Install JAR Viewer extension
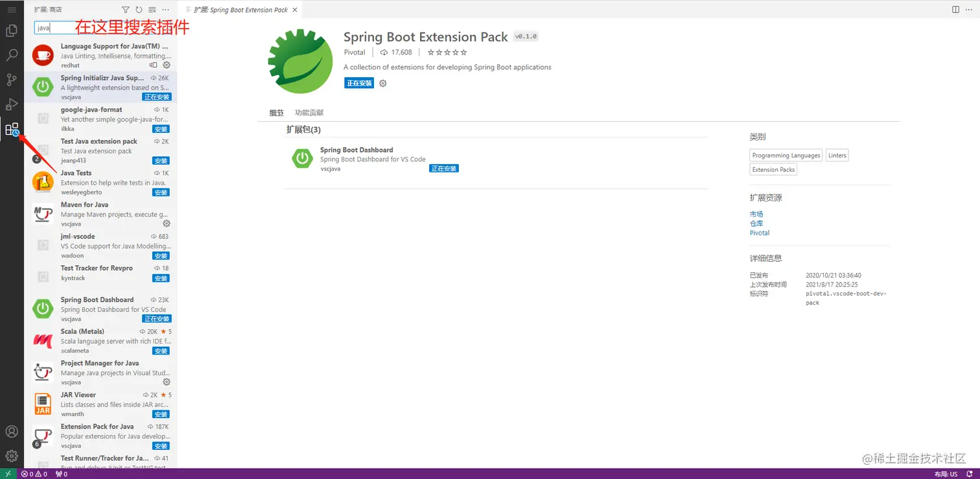Viewport: 980px width, 479px height. pyautogui.click(x=161, y=414)
